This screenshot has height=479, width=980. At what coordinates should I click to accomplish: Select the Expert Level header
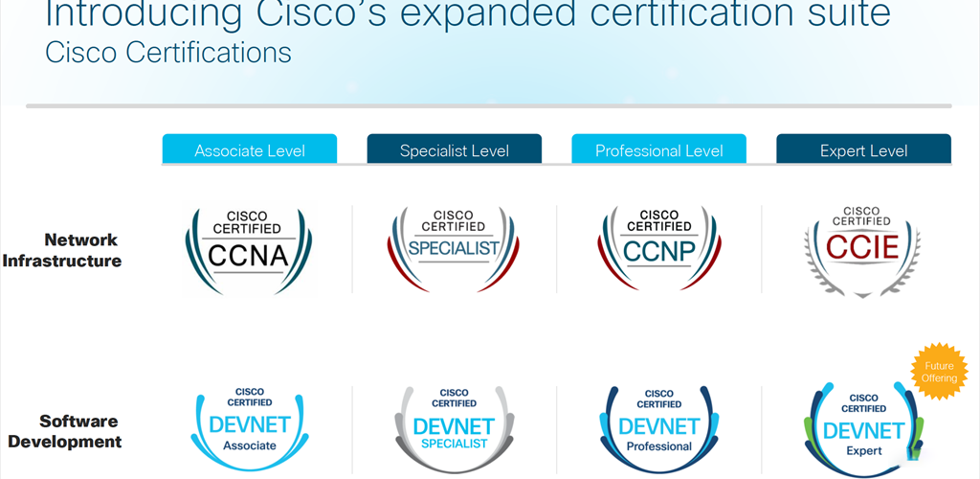(864, 148)
